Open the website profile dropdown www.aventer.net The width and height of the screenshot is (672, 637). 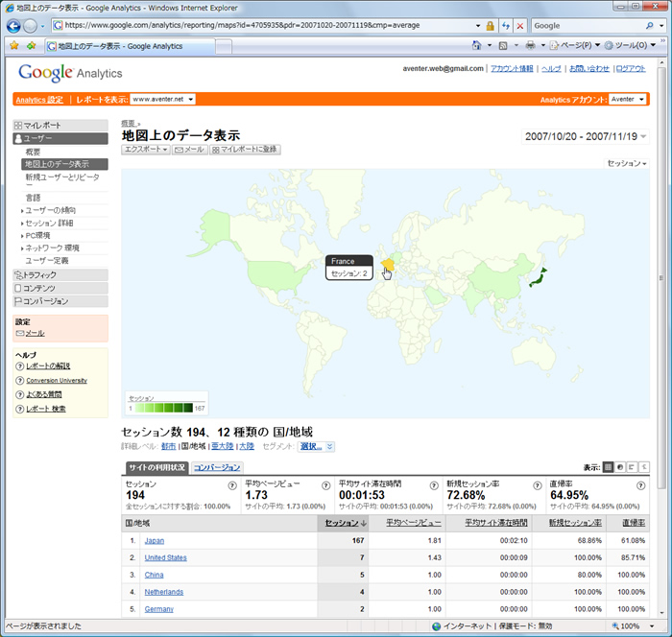click(162, 99)
